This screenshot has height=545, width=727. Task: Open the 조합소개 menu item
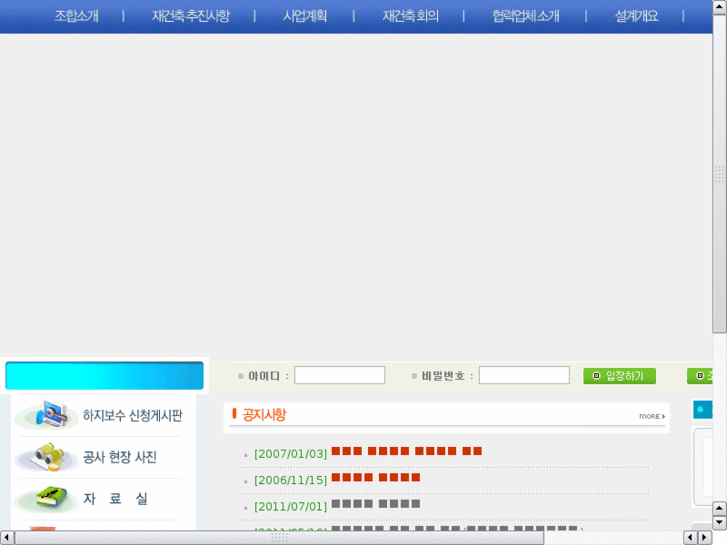tap(77, 16)
